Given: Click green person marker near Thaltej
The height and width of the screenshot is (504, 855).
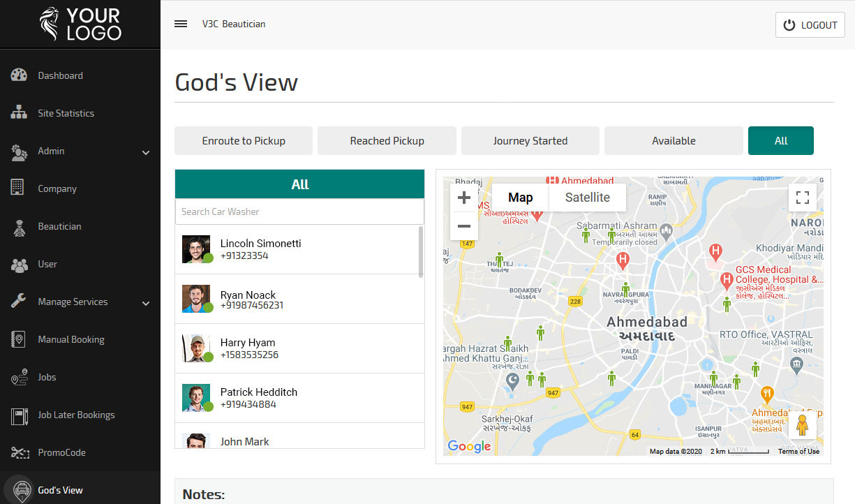Looking at the screenshot, I should coord(498,259).
